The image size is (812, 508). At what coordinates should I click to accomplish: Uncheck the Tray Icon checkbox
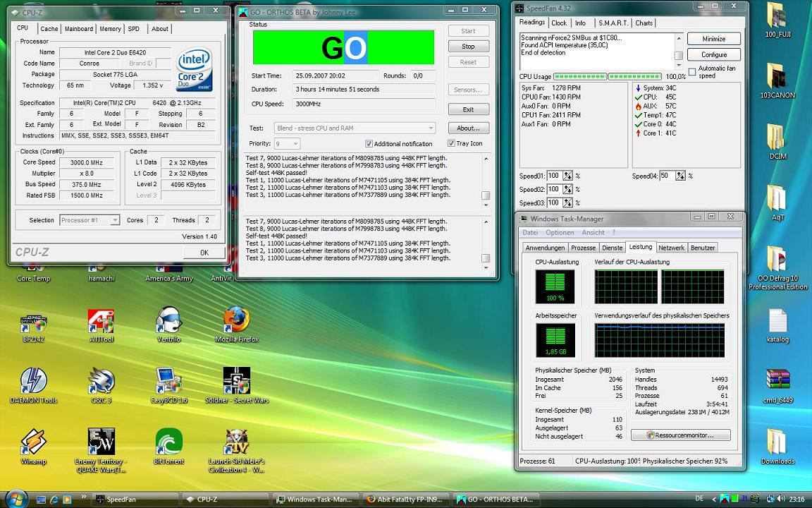coord(451,143)
